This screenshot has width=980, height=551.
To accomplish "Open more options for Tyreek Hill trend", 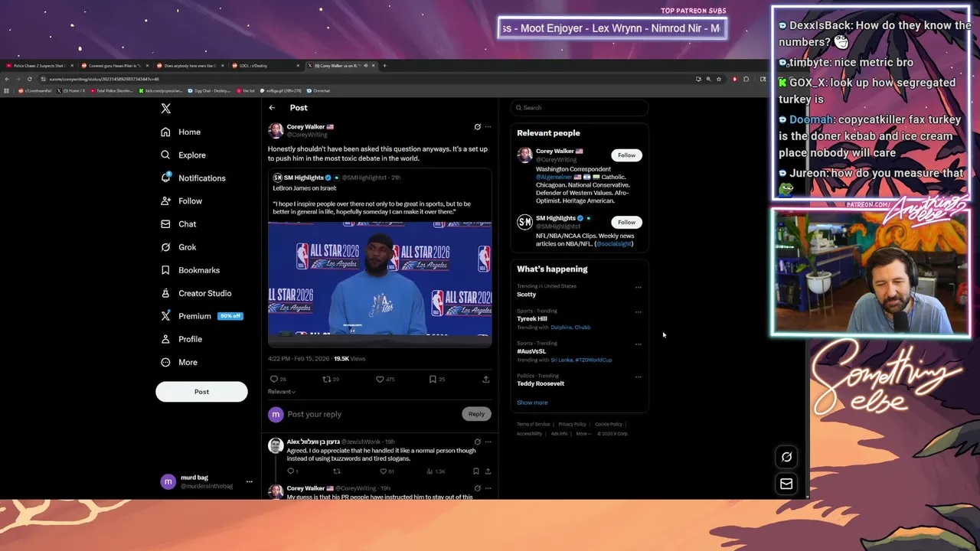I will point(638,312).
